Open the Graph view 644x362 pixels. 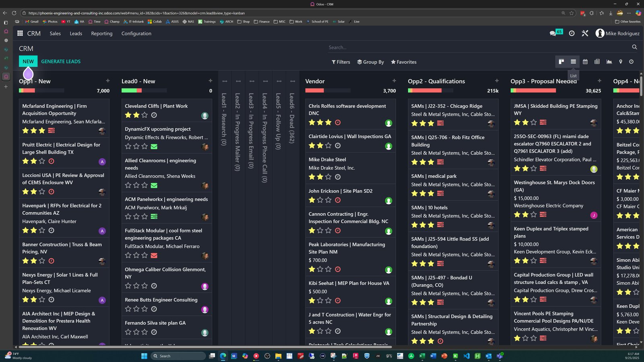[x=609, y=62]
